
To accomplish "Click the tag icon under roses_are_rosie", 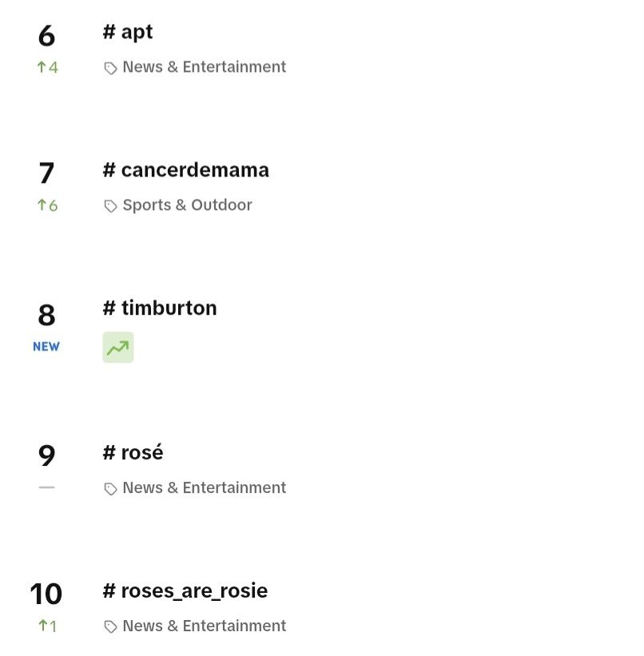I will tap(110, 626).
